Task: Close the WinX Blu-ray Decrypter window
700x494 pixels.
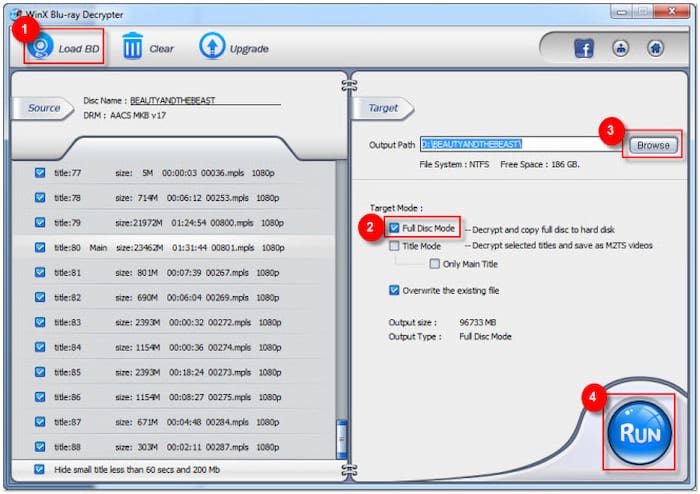Action: pos(672,12)
